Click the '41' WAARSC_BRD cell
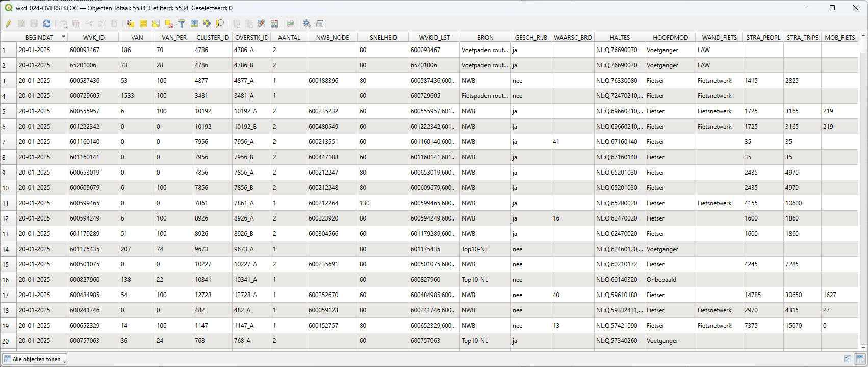The height and width of the screenshot is (367, 868). click(x=572, y=142)
